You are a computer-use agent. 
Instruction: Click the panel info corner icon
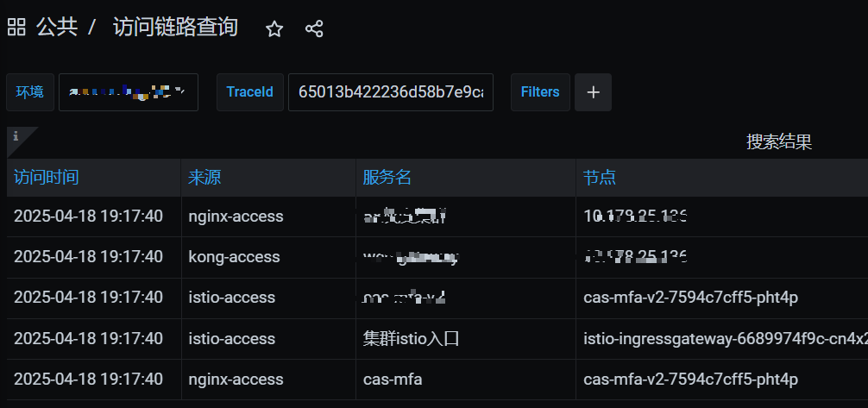[16, 135]
